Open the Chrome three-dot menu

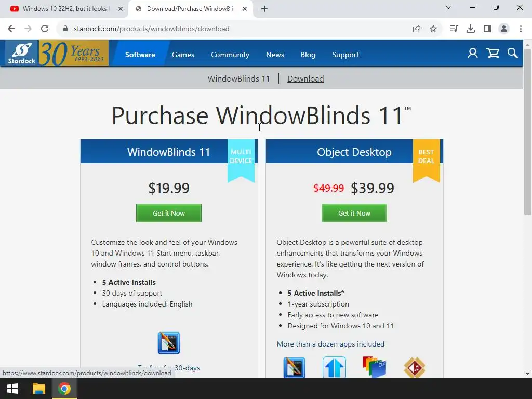[521, 29]
